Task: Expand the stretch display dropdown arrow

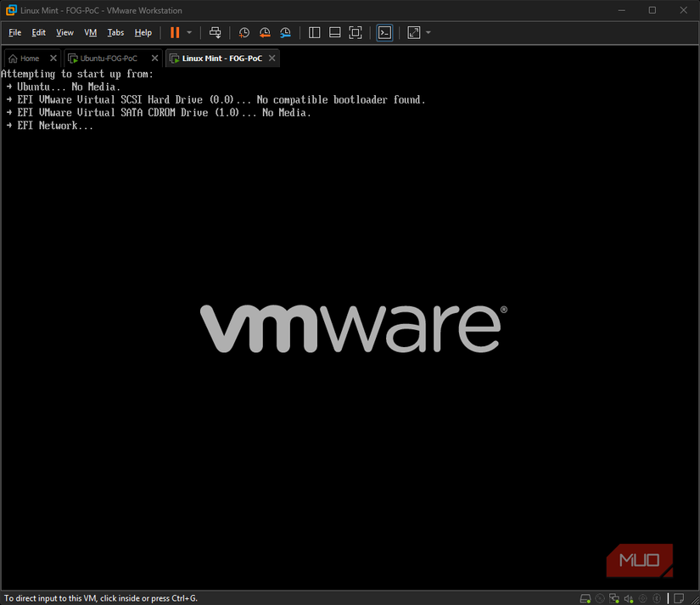Action: pos(428,32)
